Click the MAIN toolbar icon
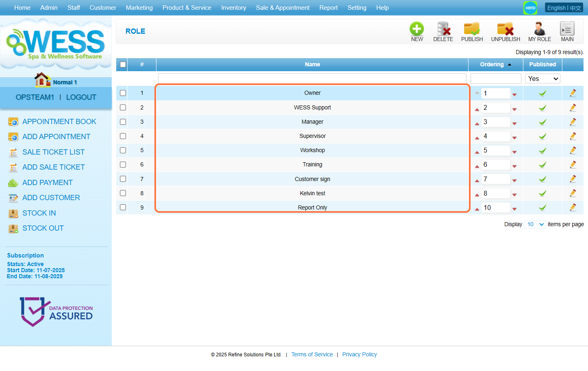Viewport: 588px width, 371px height. click(567, 29)
